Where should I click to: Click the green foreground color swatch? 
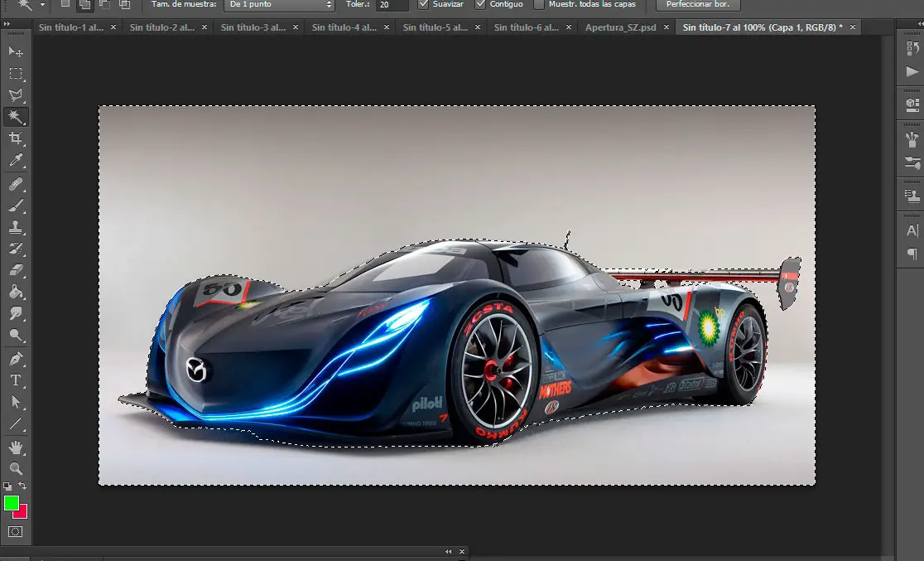tap(12, 503)
